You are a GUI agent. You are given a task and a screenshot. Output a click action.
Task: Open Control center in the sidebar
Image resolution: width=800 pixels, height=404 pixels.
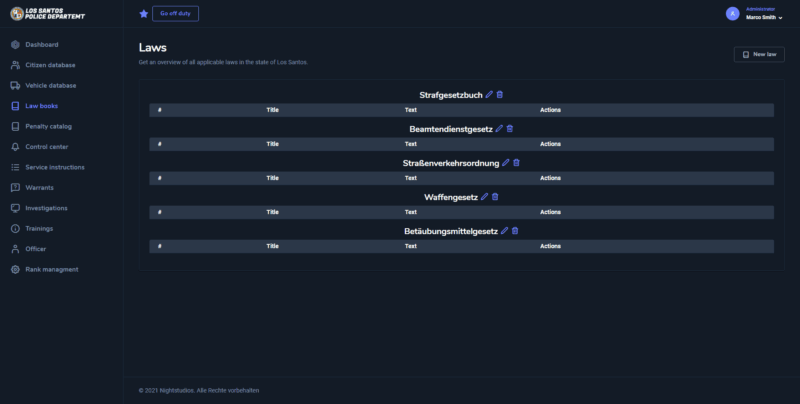point(47,147)
